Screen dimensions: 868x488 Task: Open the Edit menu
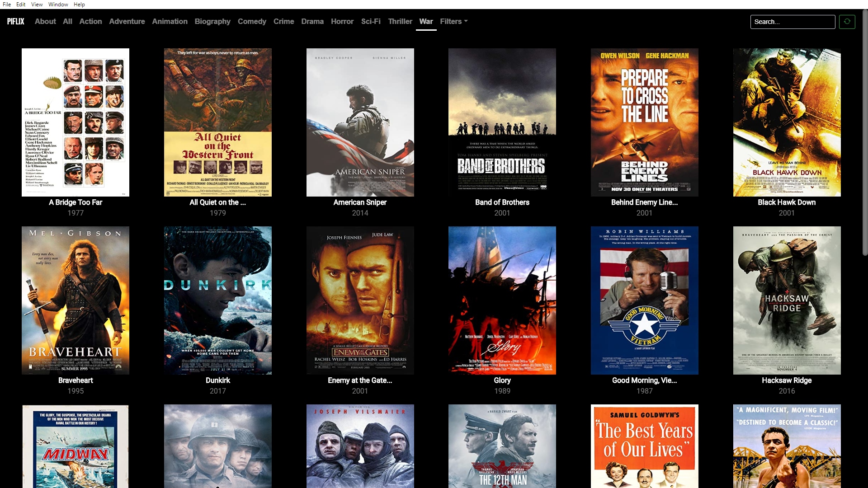(21, 5)
